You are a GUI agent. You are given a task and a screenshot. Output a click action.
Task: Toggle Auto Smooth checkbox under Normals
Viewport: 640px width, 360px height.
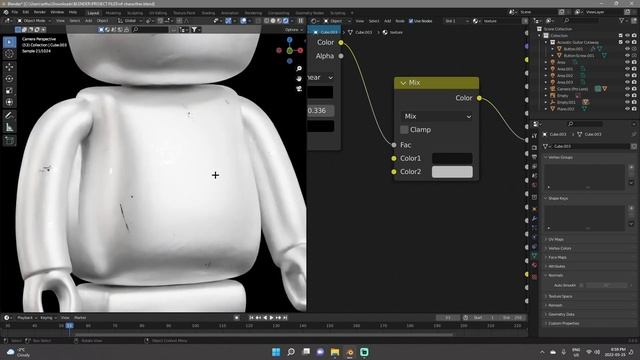pos(582,285)
